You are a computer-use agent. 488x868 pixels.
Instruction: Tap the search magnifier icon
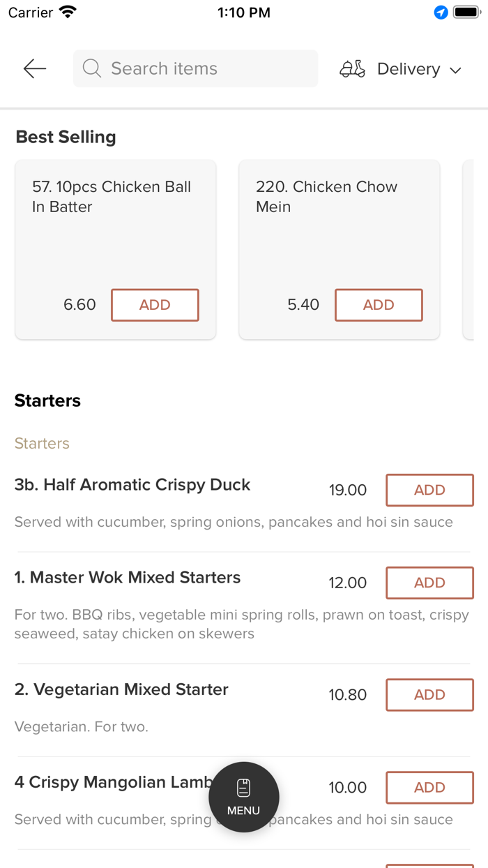91,68
